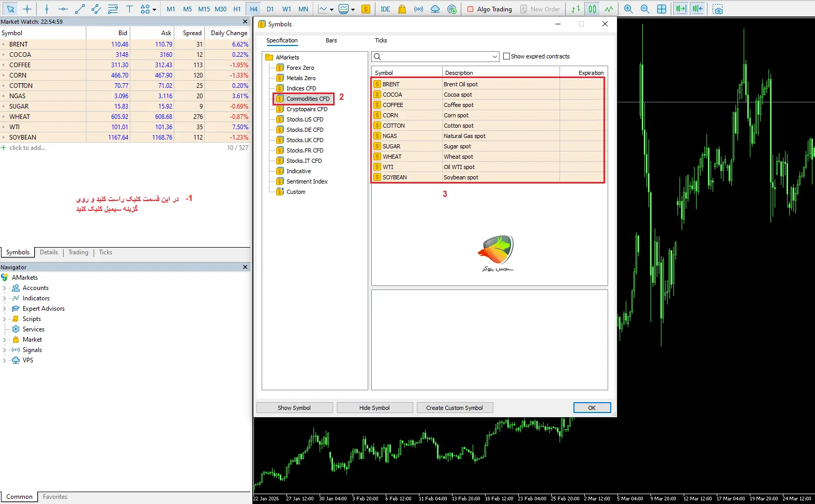Close the Market Watch panel
The image size is (815, 504).
[x=245, y=22]
